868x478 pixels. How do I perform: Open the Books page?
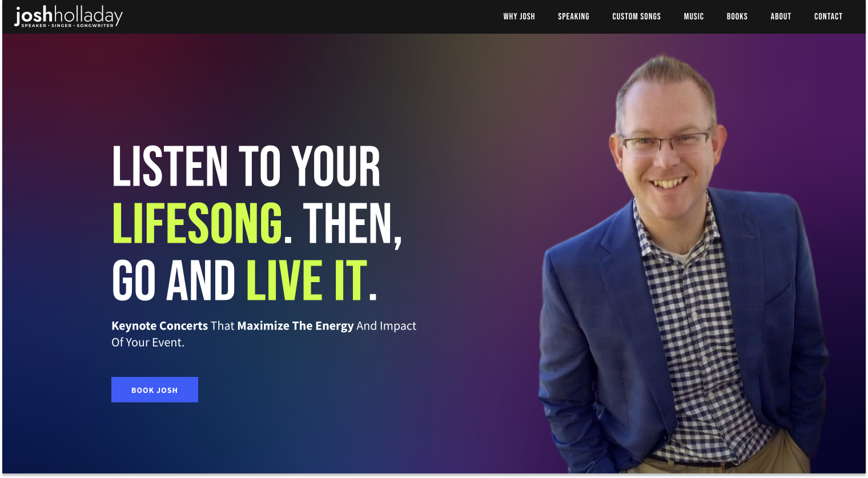737,17
